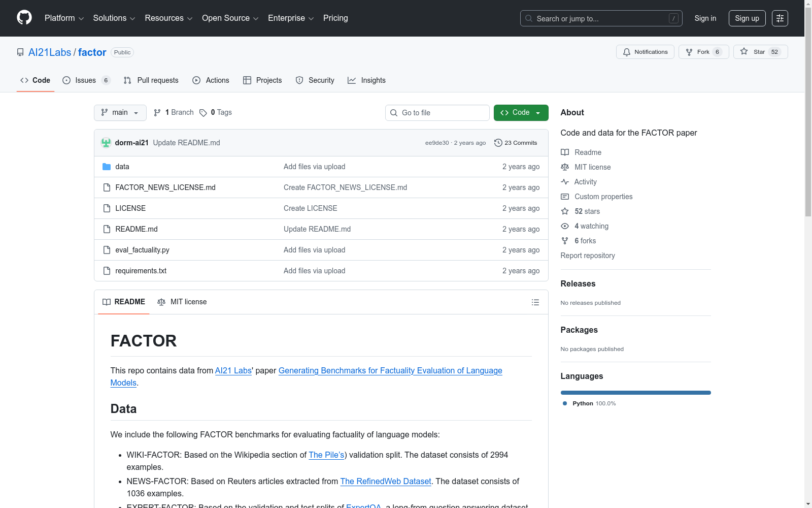Open The RefinedWeb Dataset link
The width and height of the screenshot is (812, 508).
(386, 482)
